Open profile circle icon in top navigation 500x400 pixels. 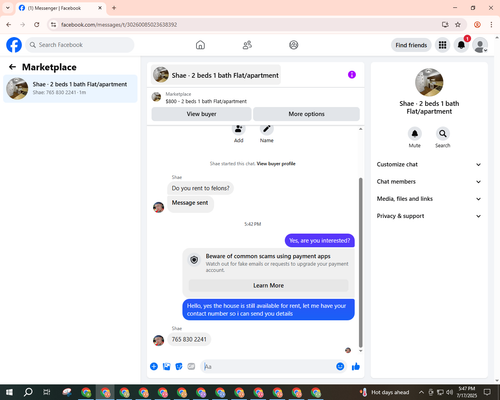(294, 45)
